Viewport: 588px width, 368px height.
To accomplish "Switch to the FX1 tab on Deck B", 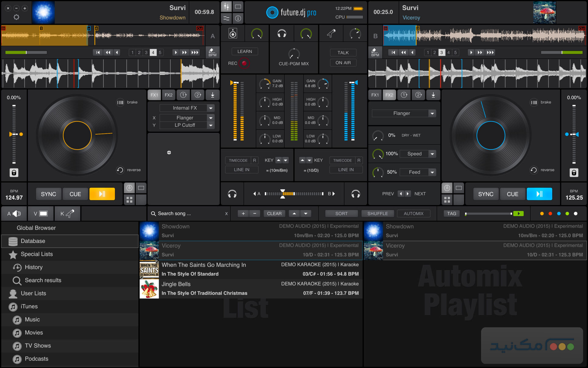I will click(x=375, y=95).
